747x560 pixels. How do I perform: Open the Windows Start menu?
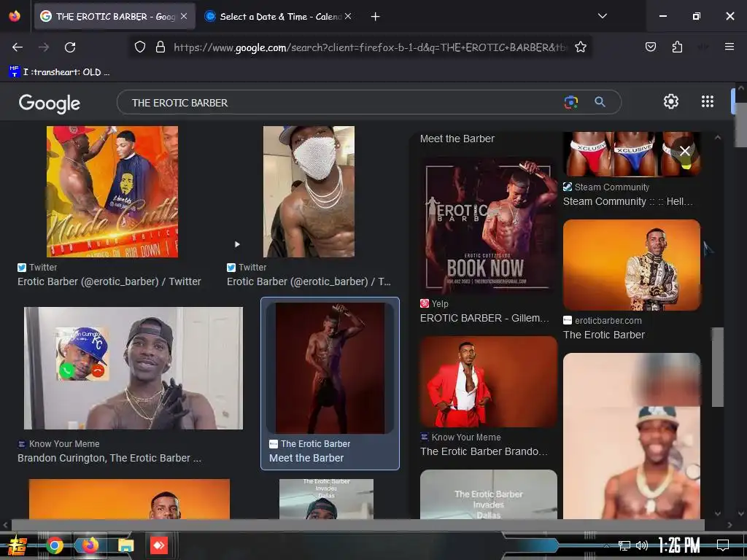(17, 545)
